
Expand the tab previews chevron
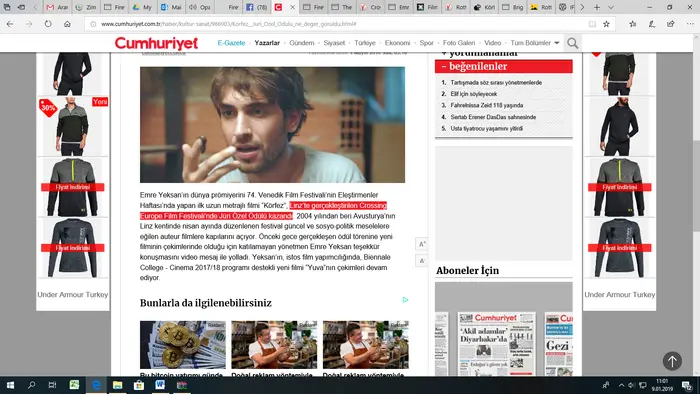click(x=611, y=7)
